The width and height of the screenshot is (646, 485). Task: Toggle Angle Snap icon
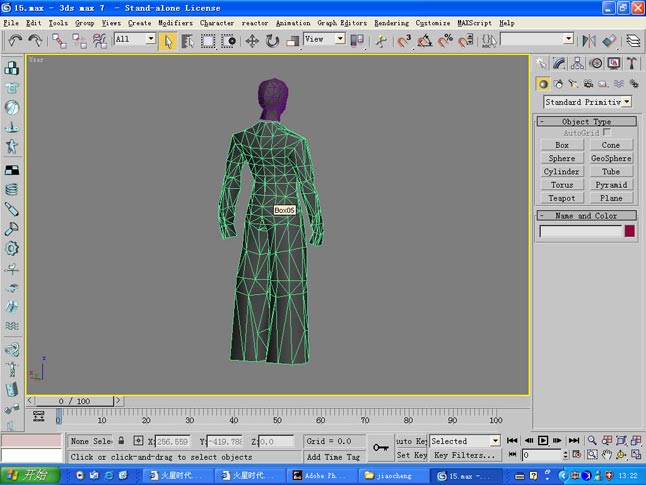pyautogui.click(x=424, y=41)
